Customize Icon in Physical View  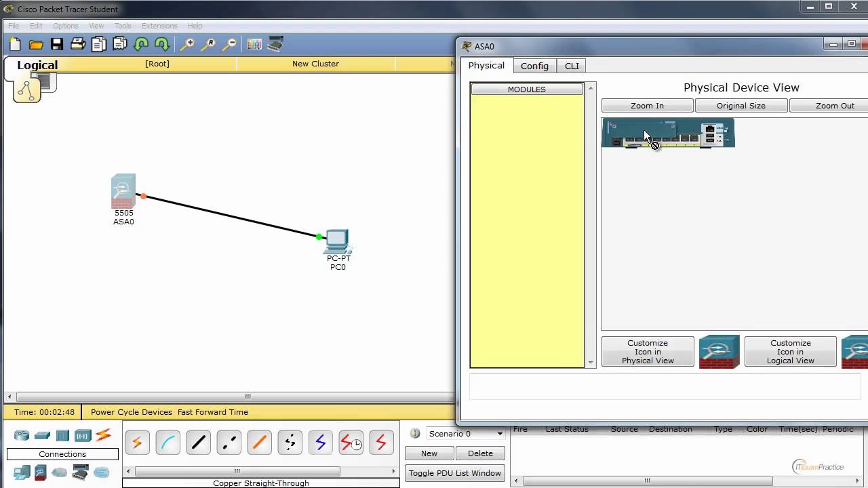648,352
